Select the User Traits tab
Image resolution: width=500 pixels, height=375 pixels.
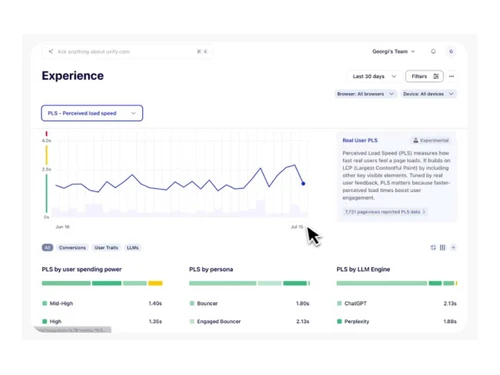pos(106,247)
